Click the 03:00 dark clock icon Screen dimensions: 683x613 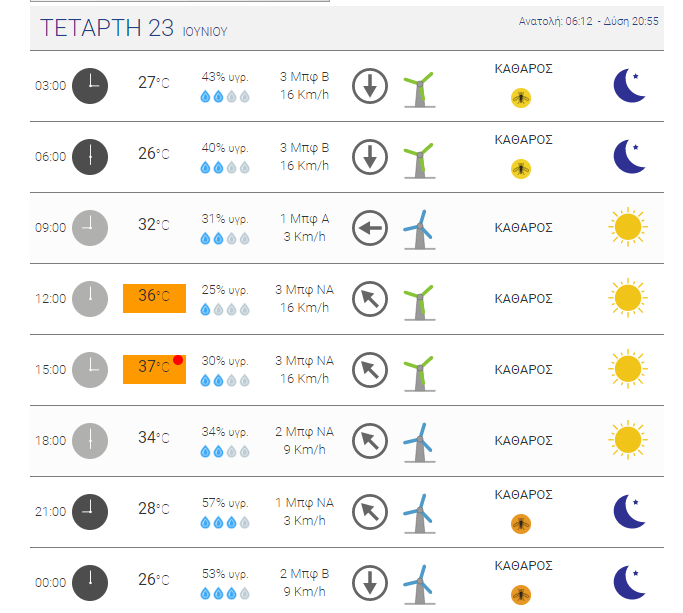pos(90,86)
